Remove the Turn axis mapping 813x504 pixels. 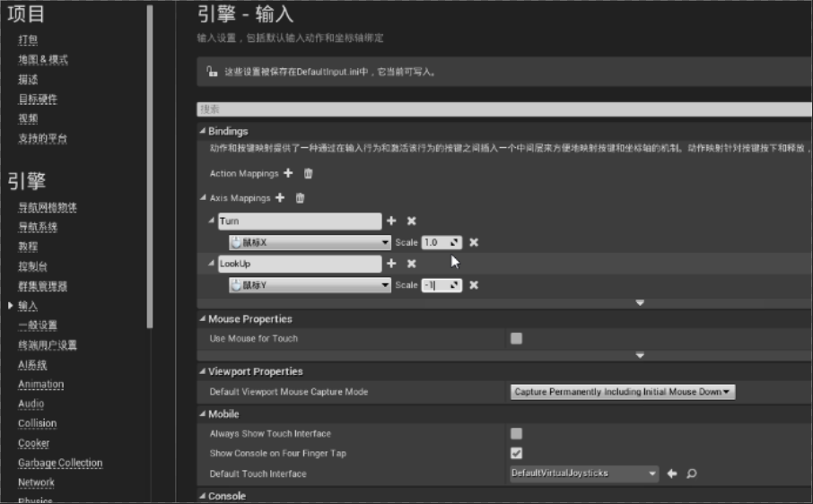point(412,222)
